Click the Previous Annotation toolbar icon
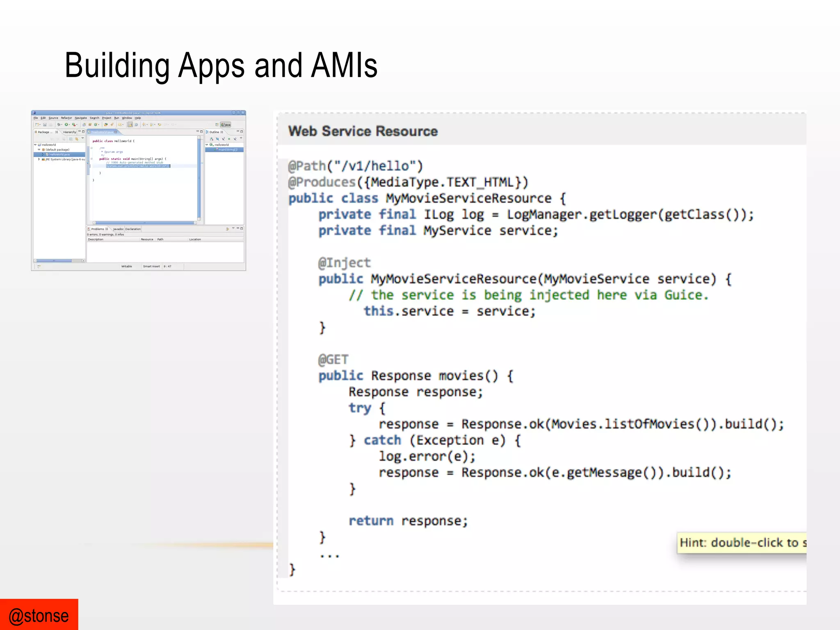The width and height of the screenshot is (840, 630). [x=151, y=124]
